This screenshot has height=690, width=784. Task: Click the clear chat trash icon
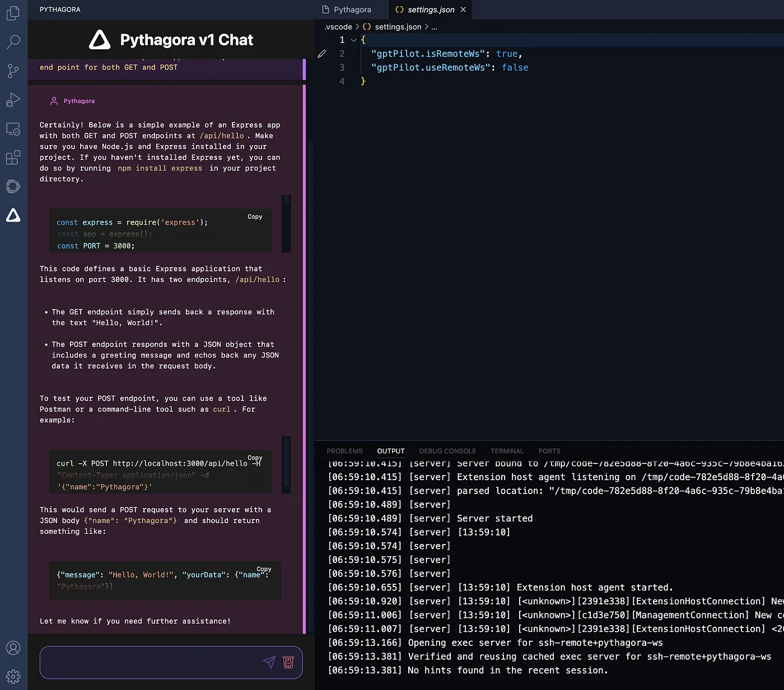[288, 662]
